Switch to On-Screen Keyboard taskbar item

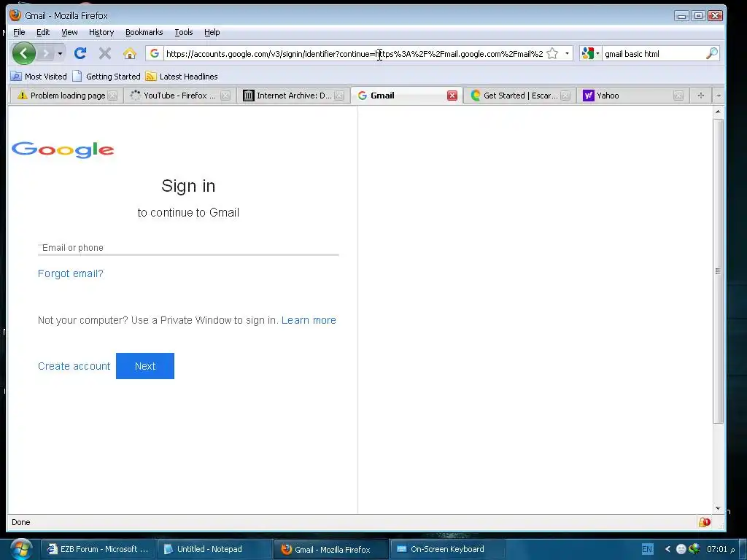(446, 549)
